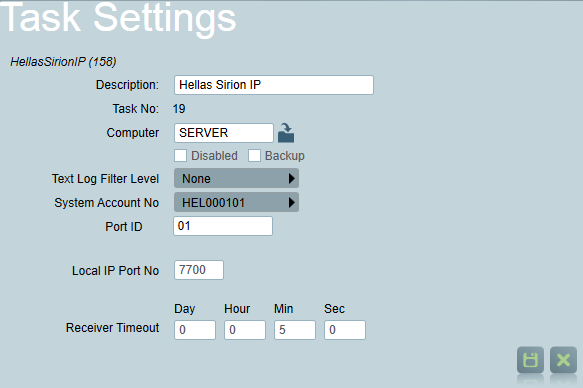
Task: Edit the Description field
Action: coord(274,85)
